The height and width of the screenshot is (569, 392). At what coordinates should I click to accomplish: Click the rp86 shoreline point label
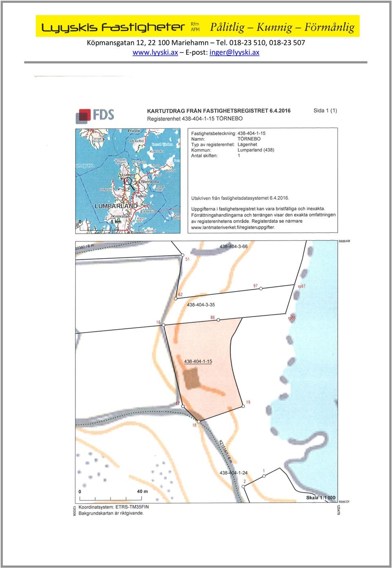292,318
